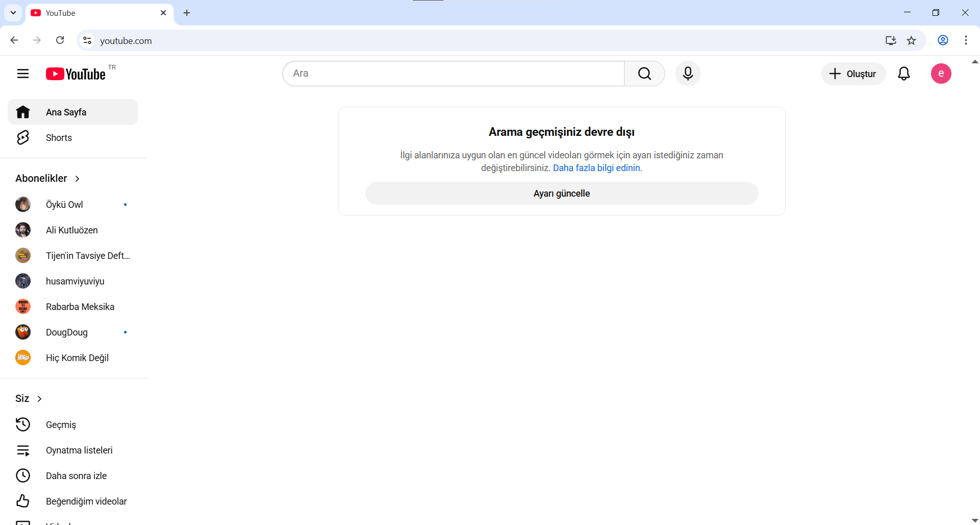Open the tab search dropdown

point(13,13)
